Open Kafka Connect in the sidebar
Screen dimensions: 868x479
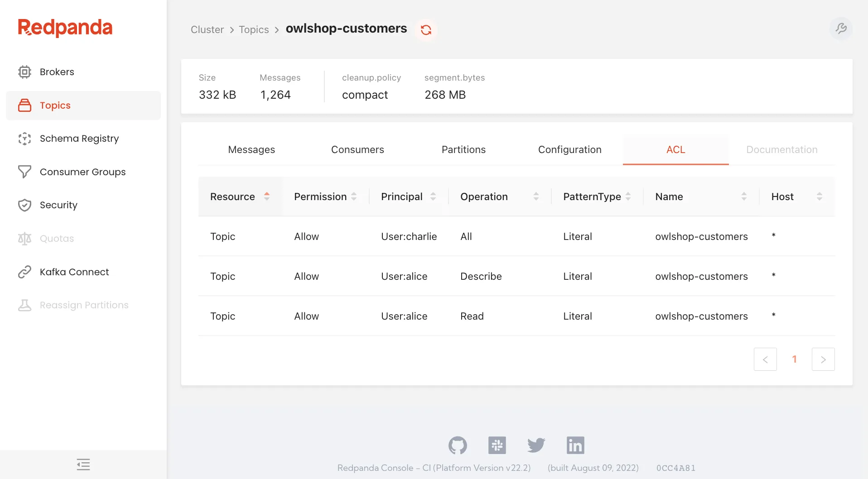[83, 272]
